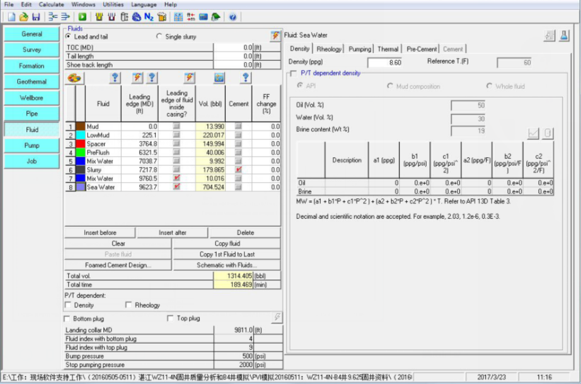The height and width of the screenshot is (384, 581).
Task: Open the Utilities menu
Action: [113, 4]
